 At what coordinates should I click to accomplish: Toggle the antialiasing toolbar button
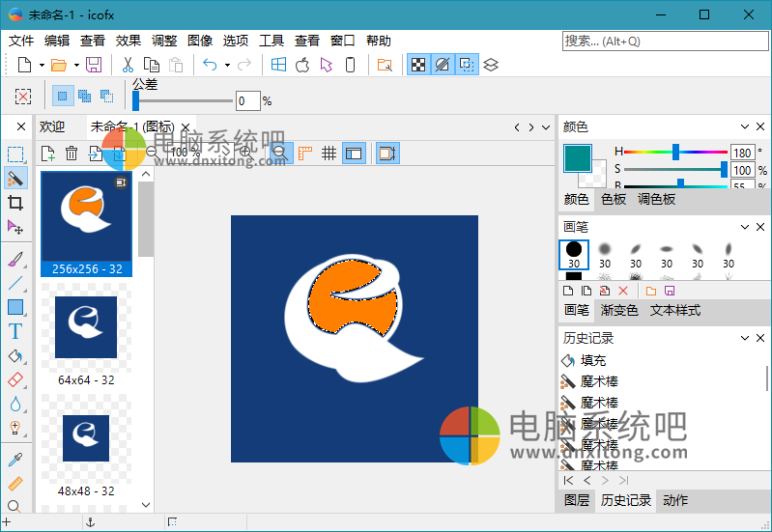point(443,65)
